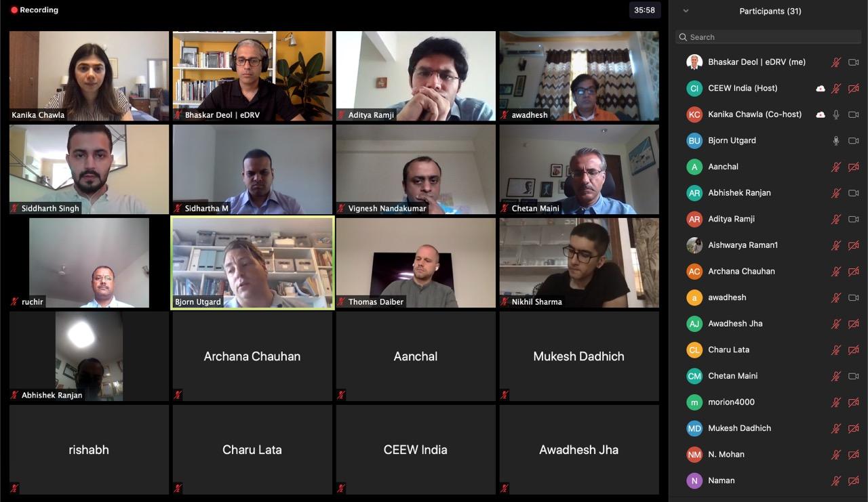
Task: Click the search magnifier icon in Participants
Action: tap(684, 37)
